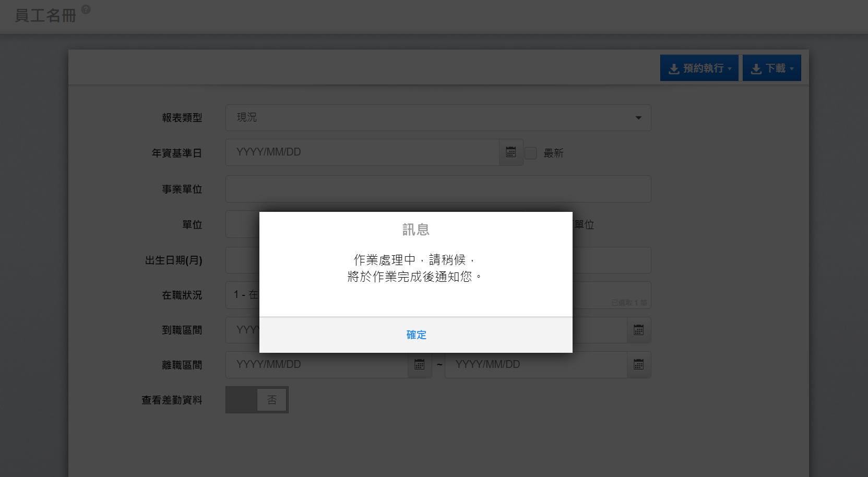
Task: Click the help icon beside 員工名冊 title
Action: point(86,9)
